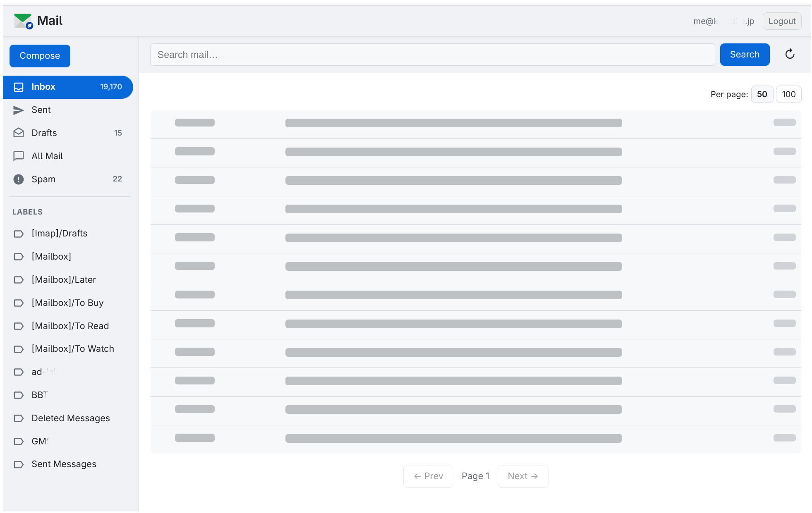Set per page back to 50
Image resolution: width=812 pixels, height=513 pixels.
click(x=762, y=94)
